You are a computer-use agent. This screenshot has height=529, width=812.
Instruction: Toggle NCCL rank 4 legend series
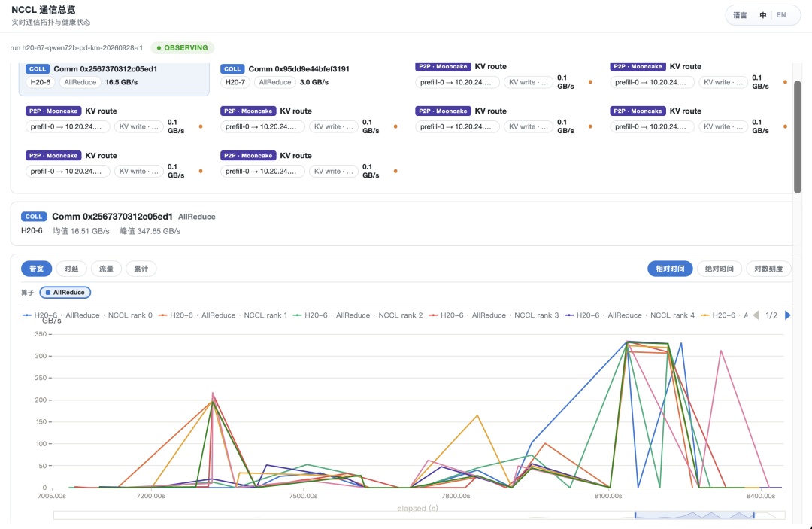tap(630, 315)
